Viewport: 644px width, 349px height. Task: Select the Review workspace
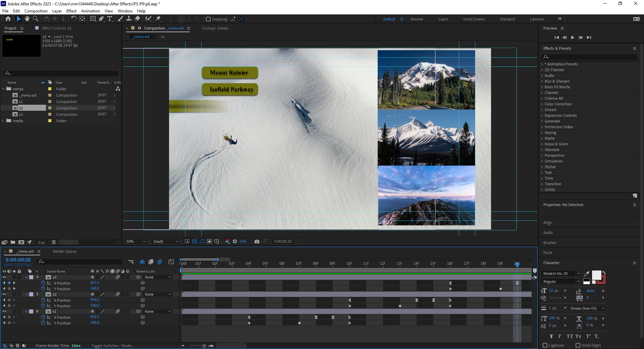(x=417, y=19)
